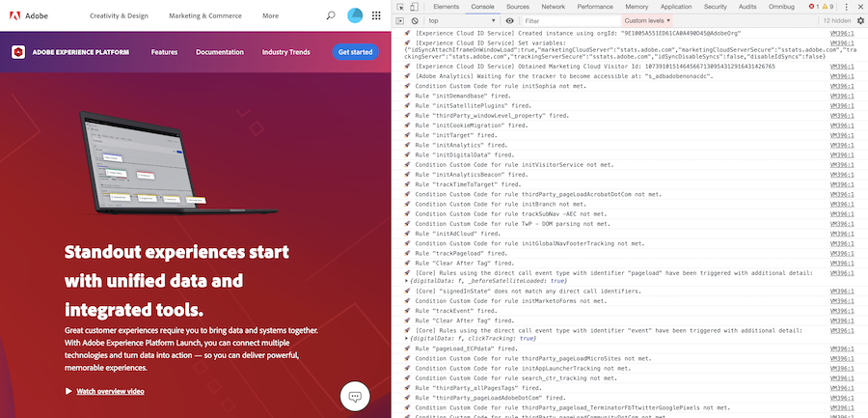
Task: Click the ADOBE EXPERIENCE PLATFORM title link
Action: pyautogui.click(x=80, y=52)
